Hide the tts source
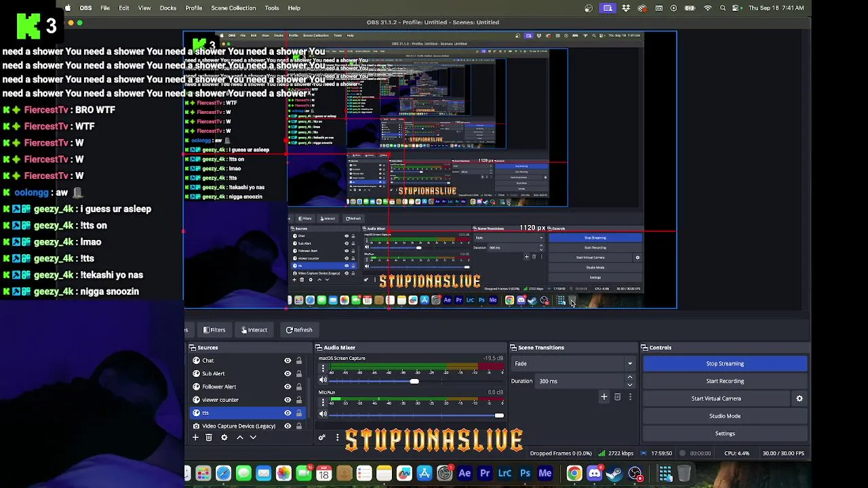Image resolution: width=868 pixels, height=488 pixels. 288,413
